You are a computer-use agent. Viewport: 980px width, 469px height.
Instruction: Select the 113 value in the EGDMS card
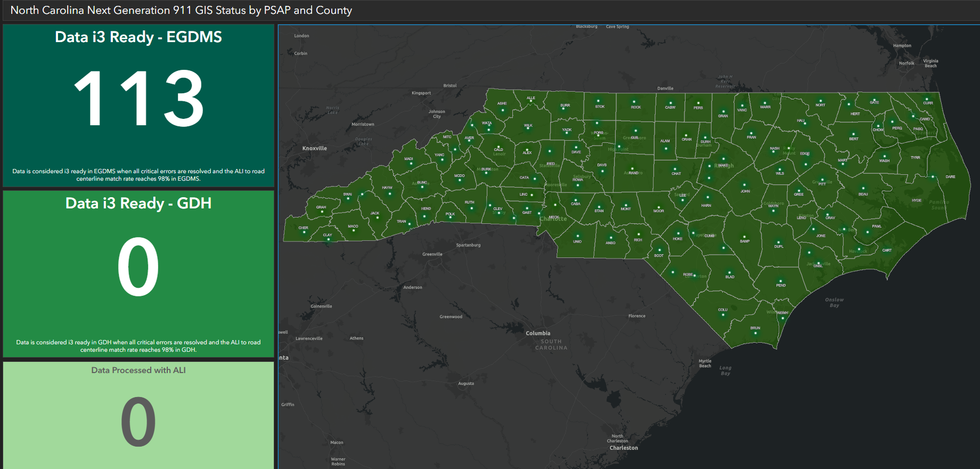coord(138,99)
